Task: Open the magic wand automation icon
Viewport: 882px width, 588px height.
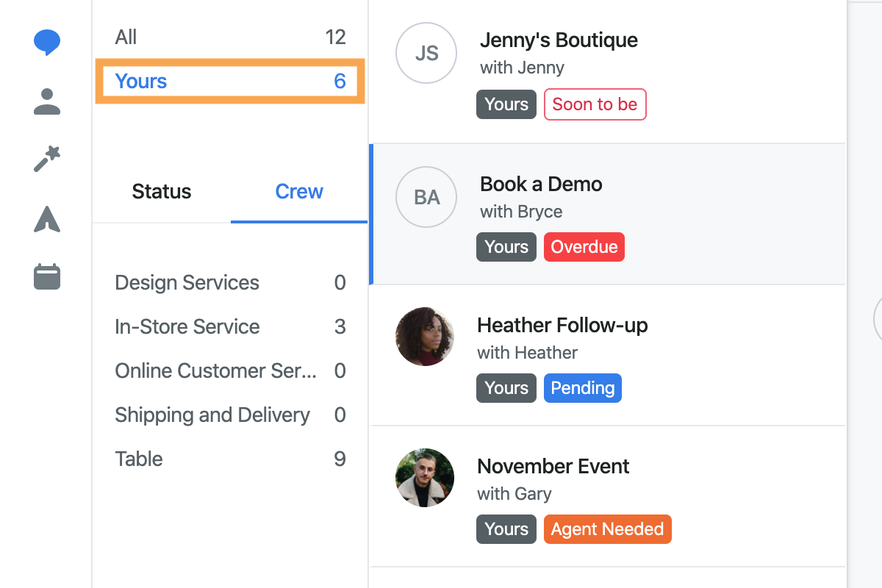Action: pos(47,159)
